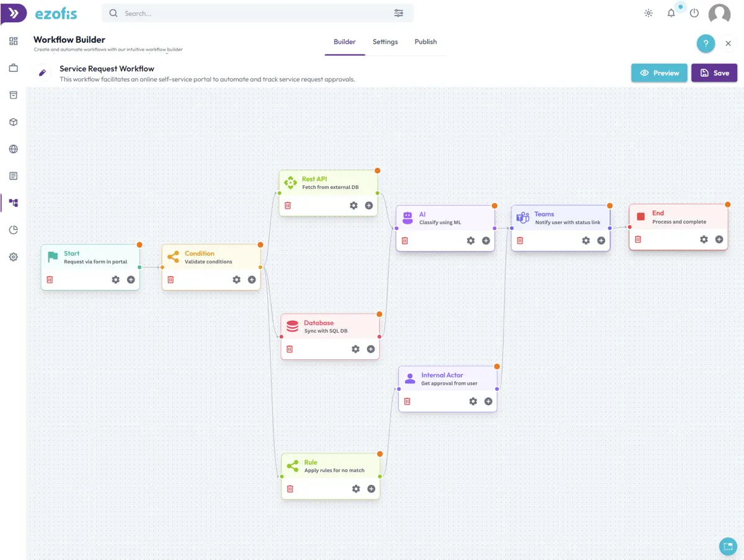Delete the Internal Actor node
Viewport: 744px width, 560px height.
[x=407, y=401]
